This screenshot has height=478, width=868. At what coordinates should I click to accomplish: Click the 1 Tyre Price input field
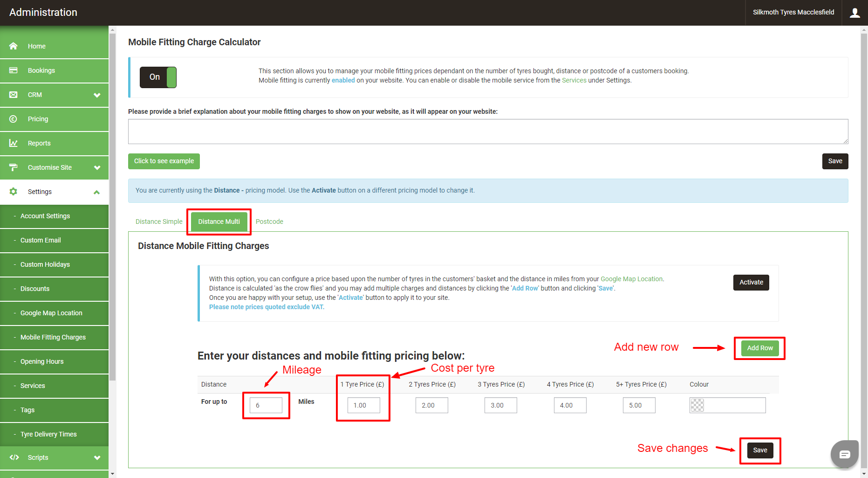tap(364, 405)
